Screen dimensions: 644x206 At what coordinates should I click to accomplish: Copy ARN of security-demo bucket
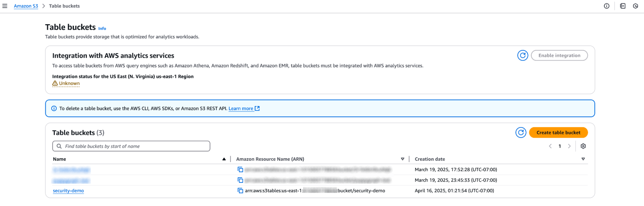[x=240, y=191]
